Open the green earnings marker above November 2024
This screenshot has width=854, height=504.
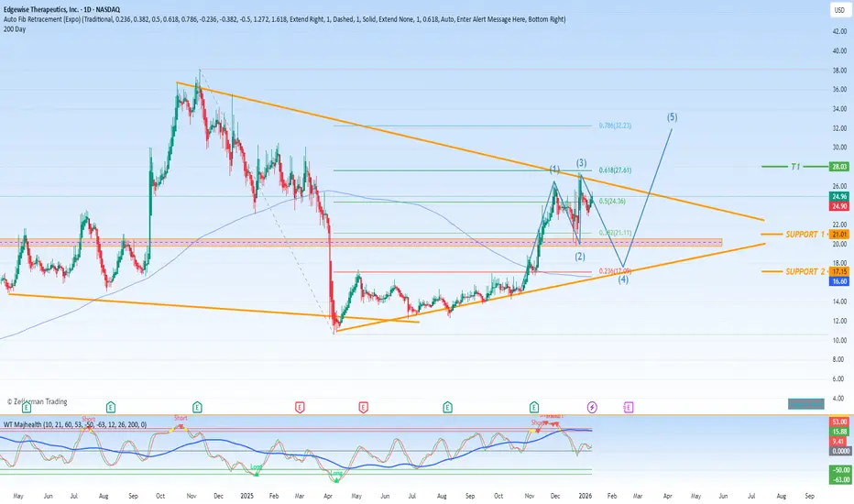pyautogui.click(x=197, y=407)
